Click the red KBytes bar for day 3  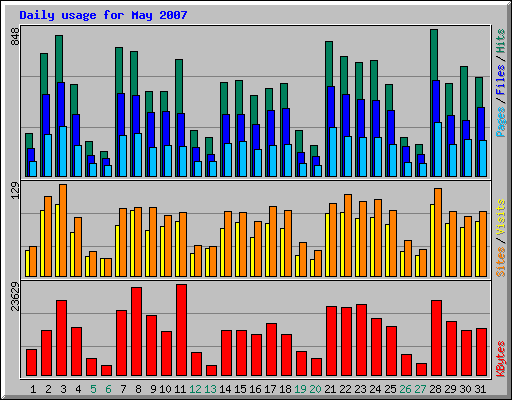click(x=61, y=338)
